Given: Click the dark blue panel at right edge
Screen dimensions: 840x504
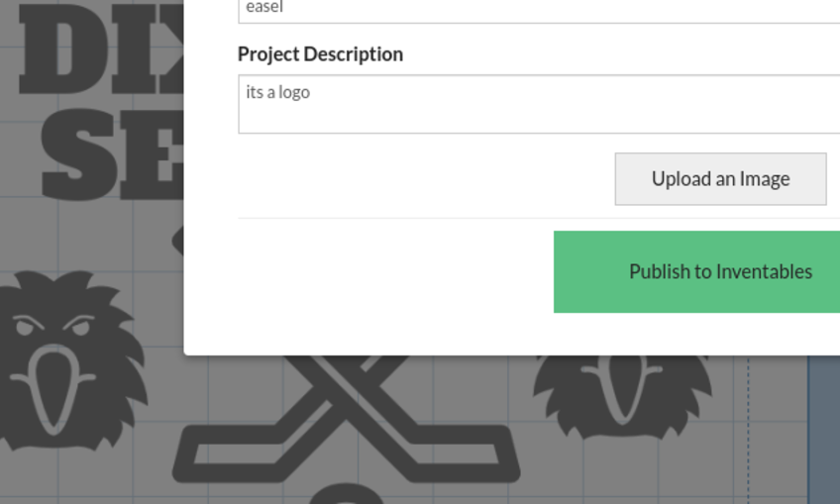Looking at the screenshot, I should point(824,426).
